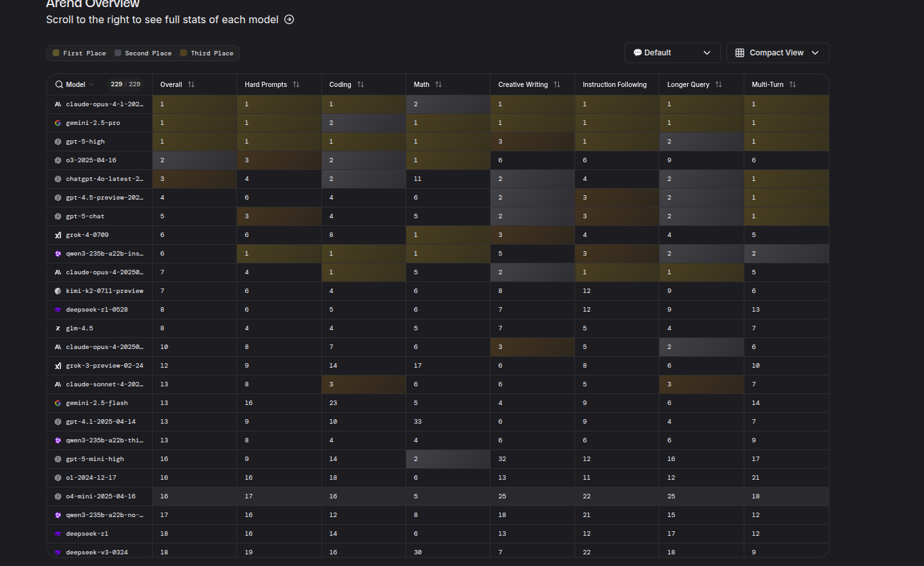
Task: Click the Anthropic icon beside claude-opus-4-1
Action: click(x=58, y=104)
